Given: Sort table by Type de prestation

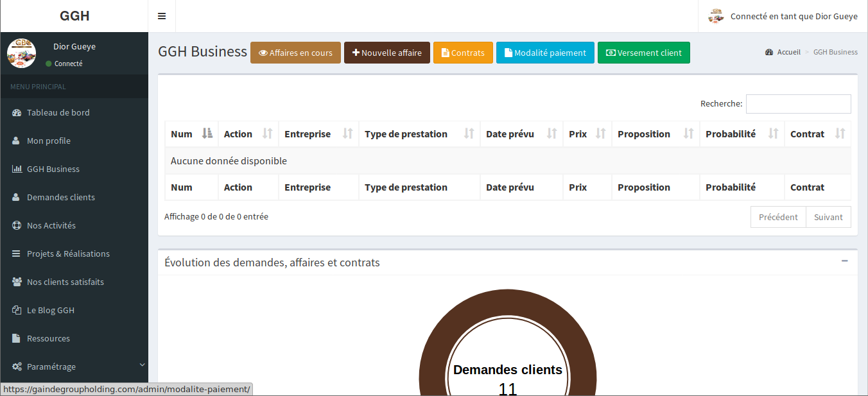Looking at the screenshot, I should [x=419, y=133].
